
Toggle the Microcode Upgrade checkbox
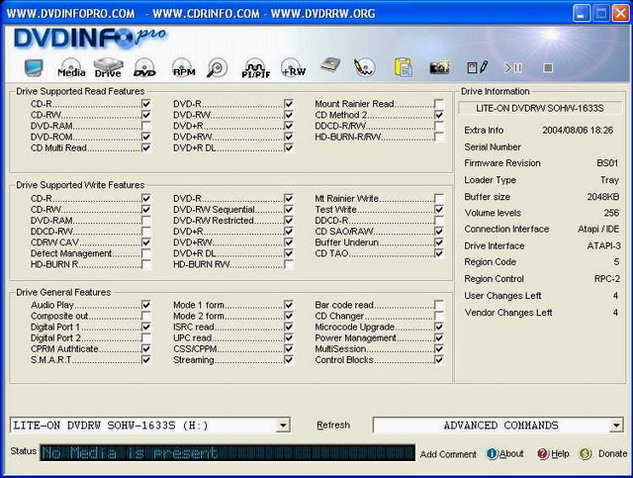pyautogui.click(x=439, y=327)
